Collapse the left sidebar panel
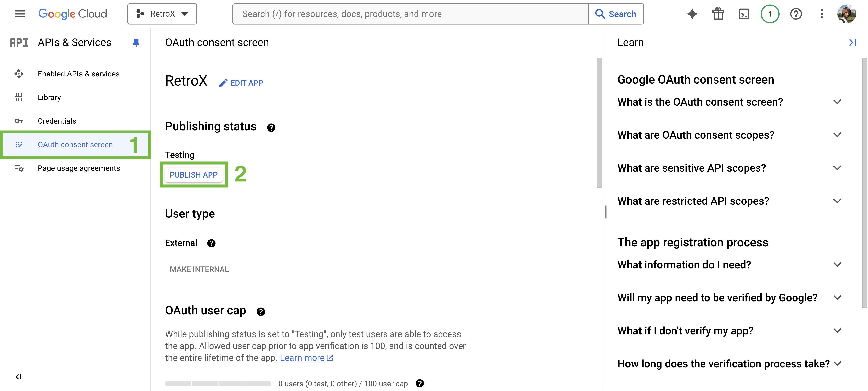This screenshot has width=868, height=391. click(18, 376)
